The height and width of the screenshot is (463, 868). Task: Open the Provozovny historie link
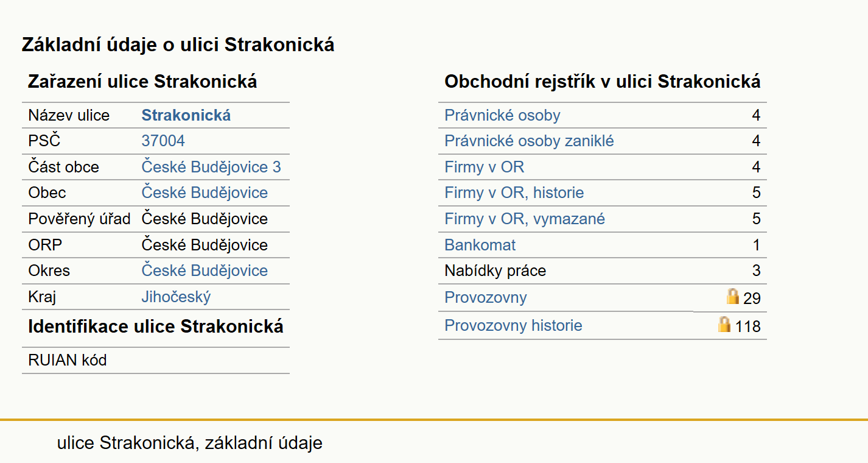tap(513, 325)
